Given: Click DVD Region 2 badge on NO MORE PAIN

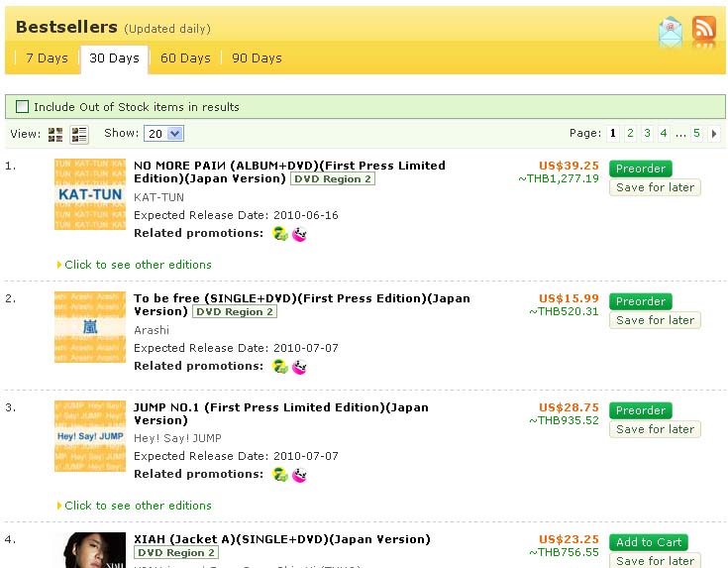Looking at the screenshot, I should click(x=333, y=179).
